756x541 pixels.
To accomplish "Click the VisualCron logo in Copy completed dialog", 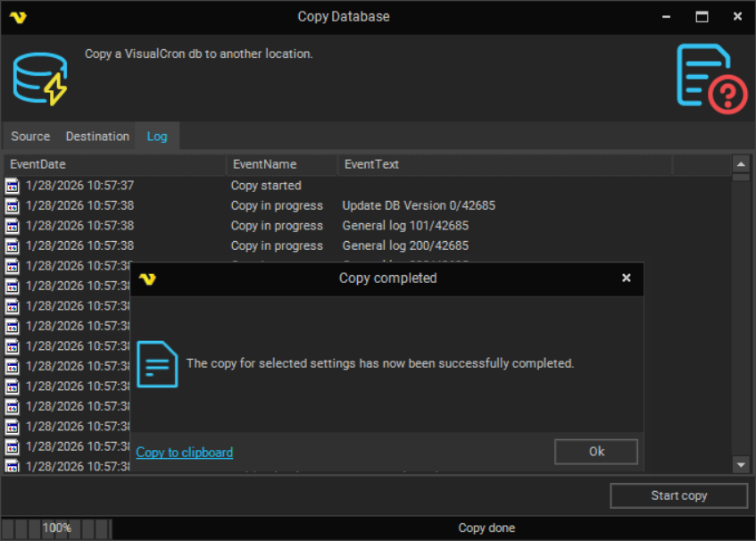I will (148, 279).
